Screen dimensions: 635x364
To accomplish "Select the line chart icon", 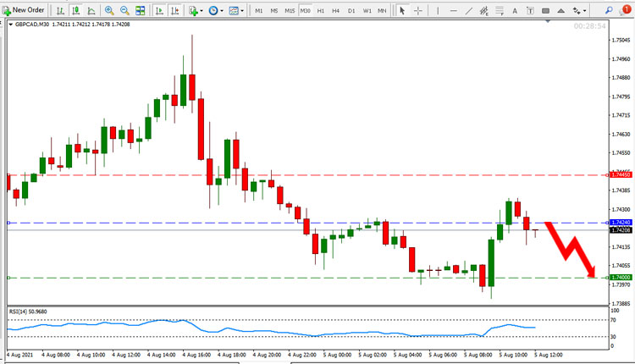I will (x=91, y=11).
